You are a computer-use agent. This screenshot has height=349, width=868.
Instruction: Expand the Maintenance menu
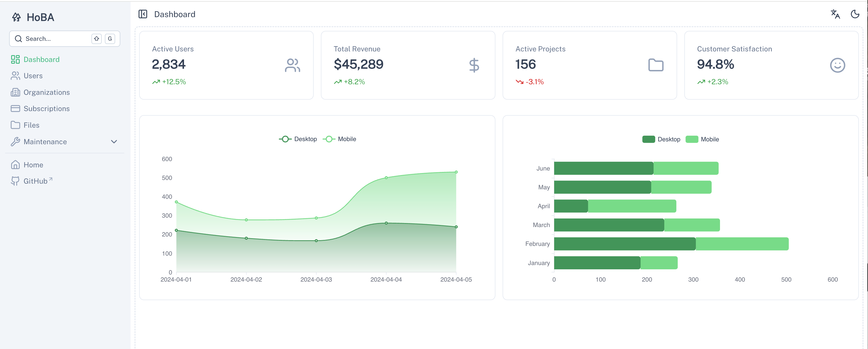(x=45, y=141)
